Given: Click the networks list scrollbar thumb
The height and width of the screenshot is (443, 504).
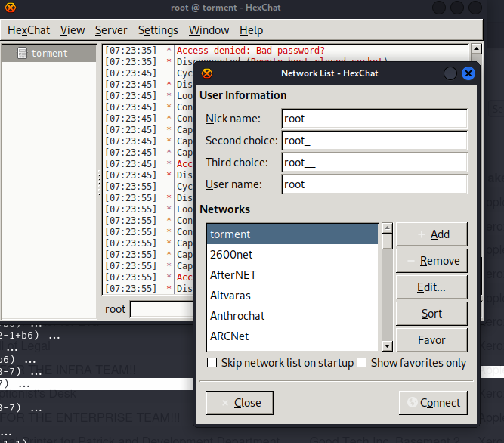Looking at the screenshot, I should coord(388,241).
